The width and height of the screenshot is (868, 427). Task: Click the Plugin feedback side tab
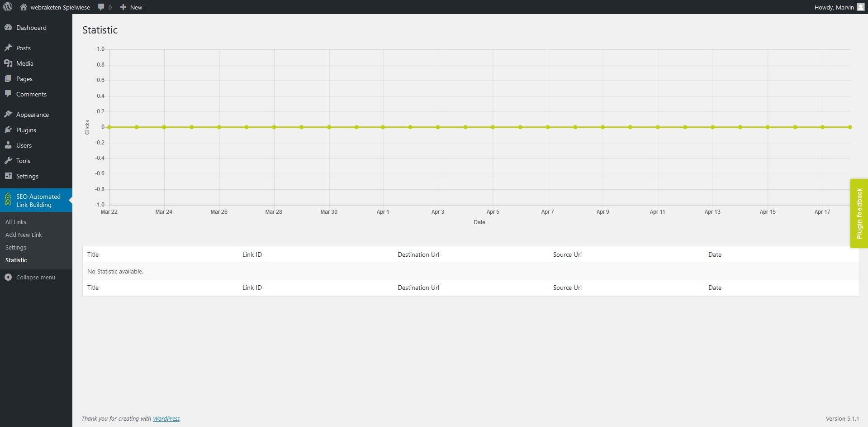tap(859, 213)
